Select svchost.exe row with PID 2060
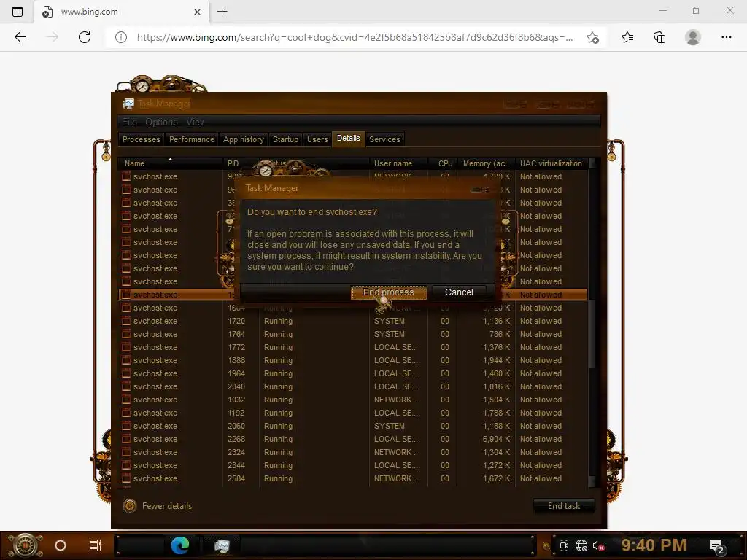The height and width of the screenshot is (560, 747). pyautogui.click(x=353, y=426)
